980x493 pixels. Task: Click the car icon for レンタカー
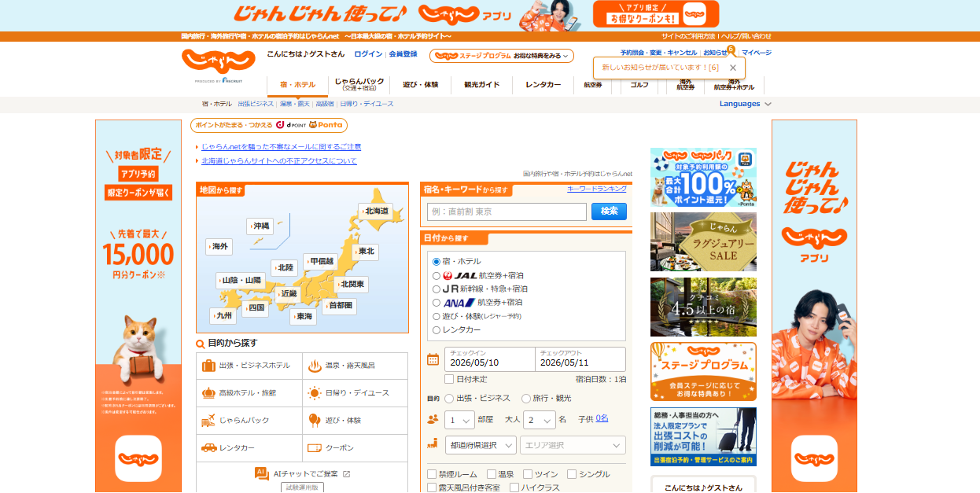[x=208, y=447]
